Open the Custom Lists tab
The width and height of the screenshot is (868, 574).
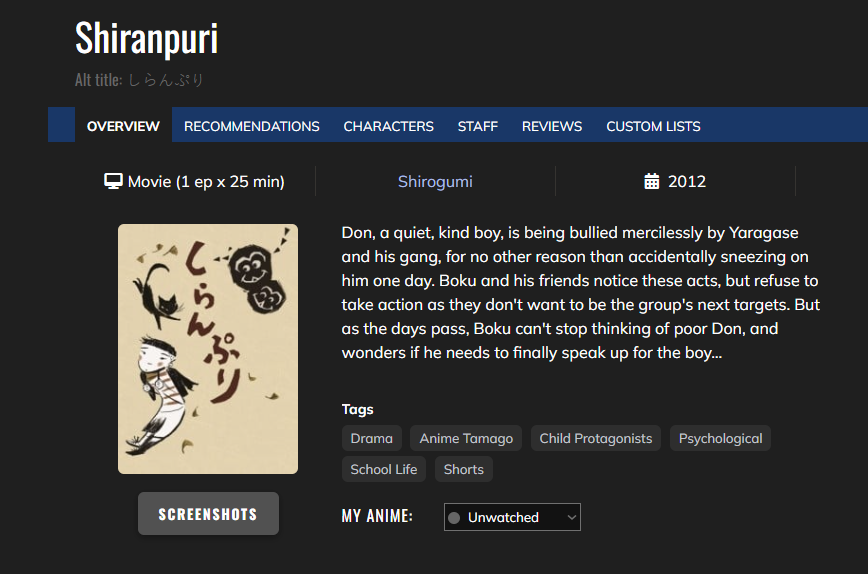tap(653, 126)
